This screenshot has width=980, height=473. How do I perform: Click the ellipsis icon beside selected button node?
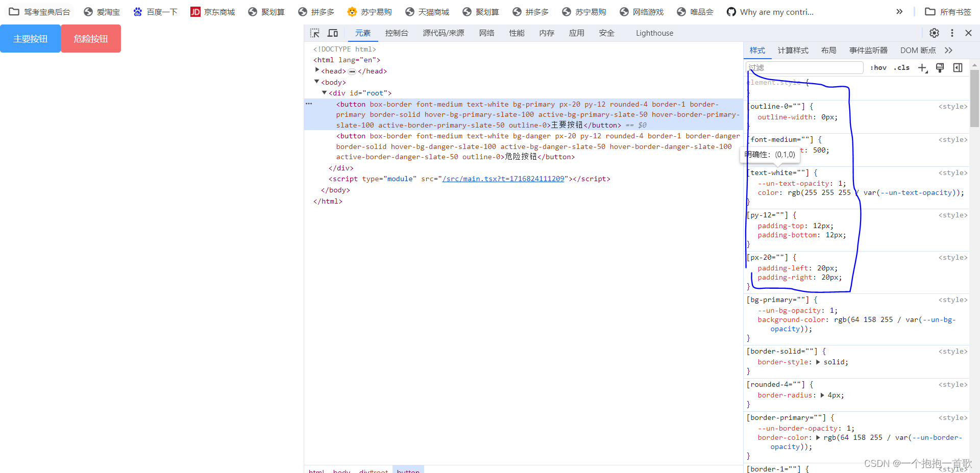309,104
